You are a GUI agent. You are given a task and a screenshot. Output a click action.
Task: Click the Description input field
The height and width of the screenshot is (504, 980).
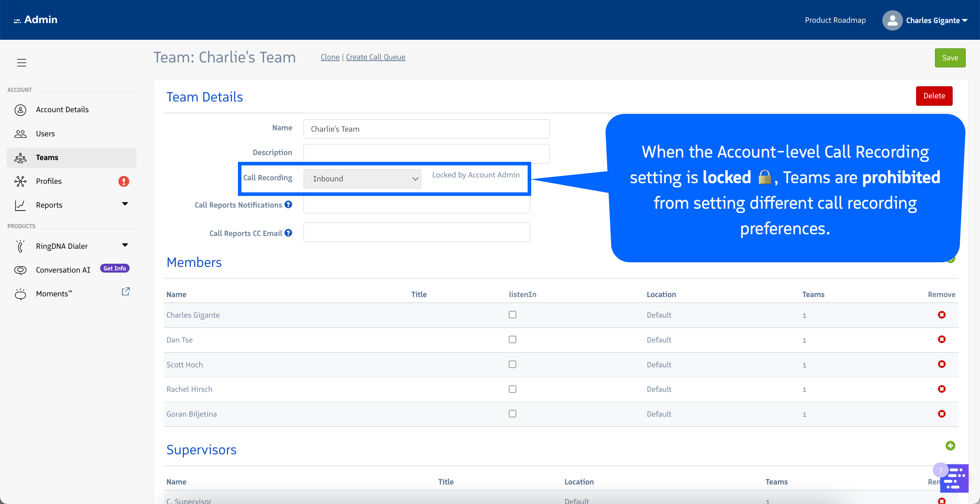tap(426, 153)
